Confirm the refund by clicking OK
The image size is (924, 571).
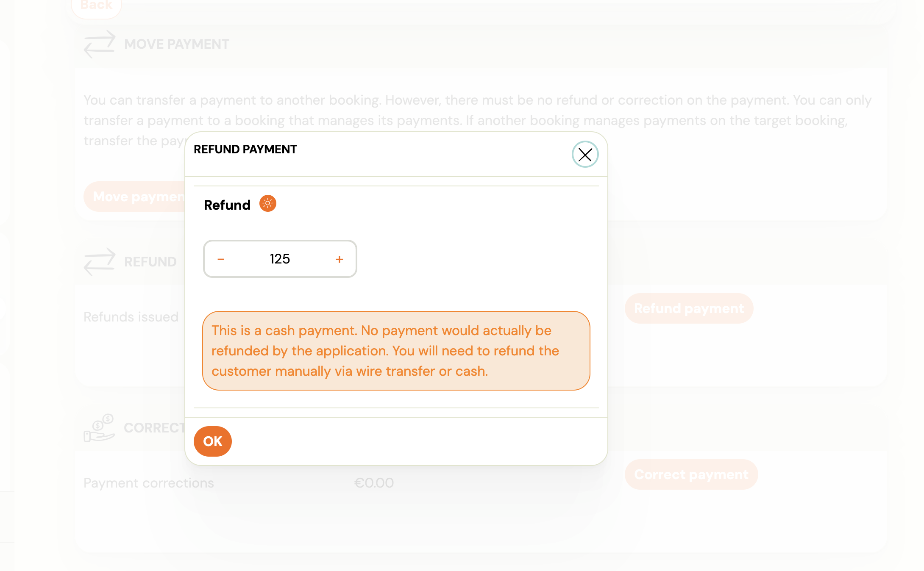coord(212,441)
